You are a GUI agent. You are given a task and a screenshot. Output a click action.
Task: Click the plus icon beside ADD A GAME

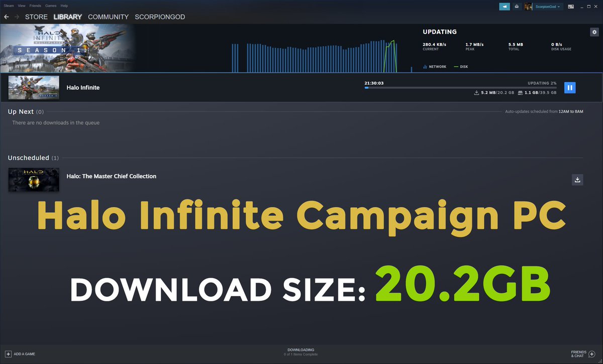8,354
